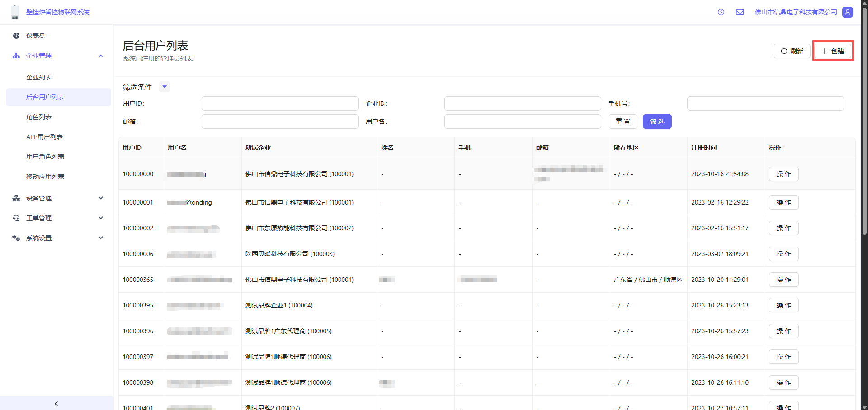Focus the 用户ID input field
The height and width of the screenshot is (410, 868).
280,103
